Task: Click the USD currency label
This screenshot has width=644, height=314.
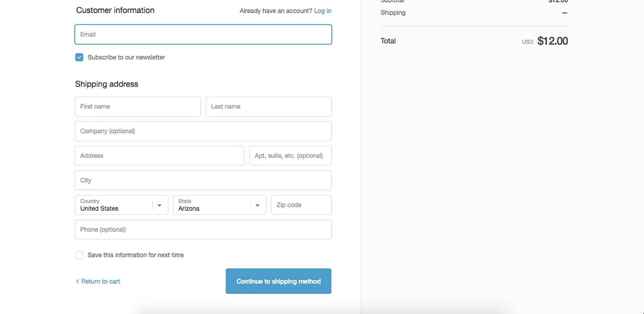Action: [x=527, y=42]
